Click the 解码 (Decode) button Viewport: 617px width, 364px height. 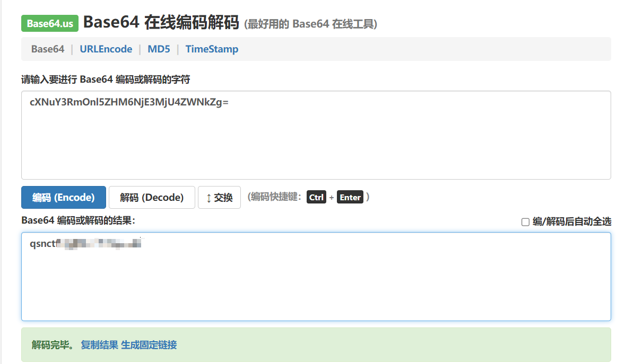click(x=152, y=197)
